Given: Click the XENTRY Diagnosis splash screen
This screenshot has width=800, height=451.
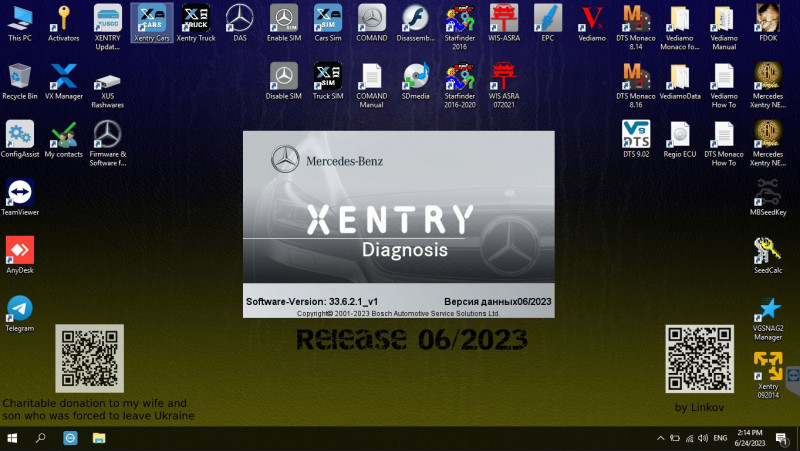Looking at the screenshot, I should 398,224.
